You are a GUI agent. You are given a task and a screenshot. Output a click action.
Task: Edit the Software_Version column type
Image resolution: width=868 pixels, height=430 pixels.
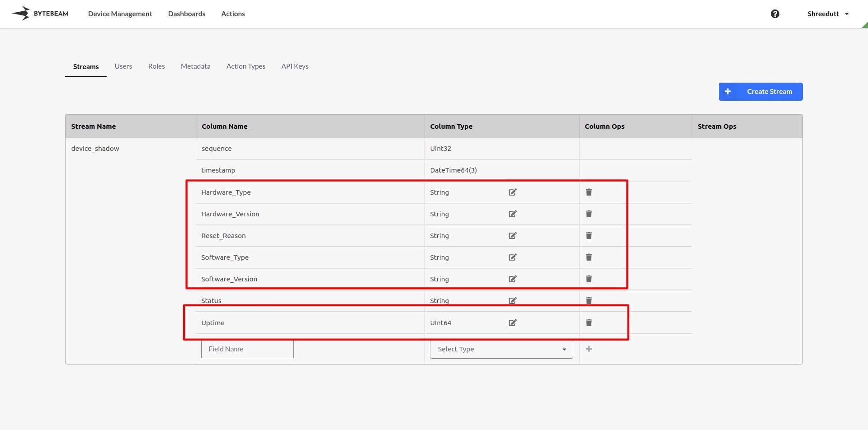point(512,279)
